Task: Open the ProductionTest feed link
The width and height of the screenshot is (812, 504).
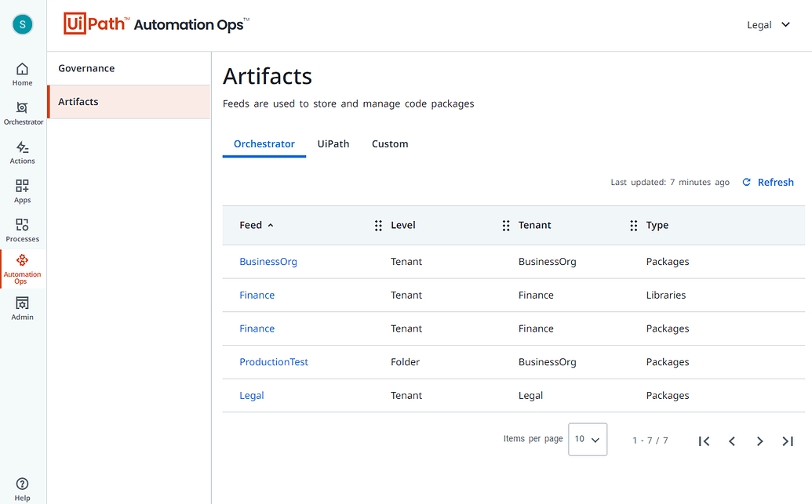Action: click(x=274, y=362)
